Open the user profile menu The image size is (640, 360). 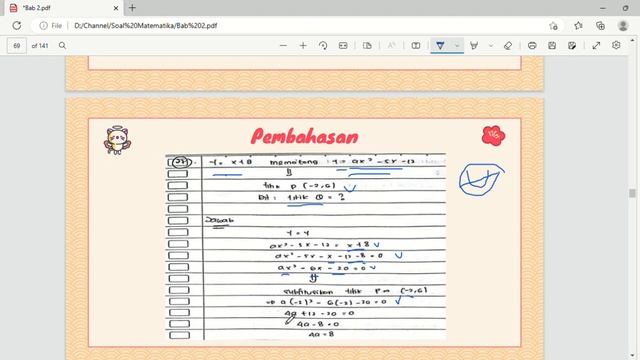[x=623, y=26]
